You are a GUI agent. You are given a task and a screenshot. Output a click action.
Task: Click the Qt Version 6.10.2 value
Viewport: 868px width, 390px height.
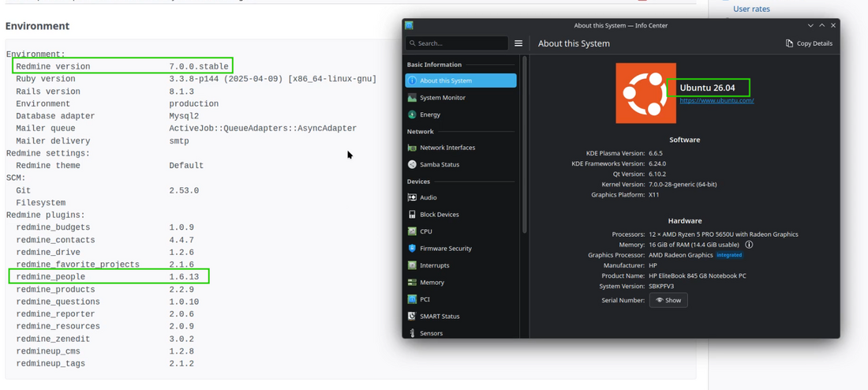point(657,174)
